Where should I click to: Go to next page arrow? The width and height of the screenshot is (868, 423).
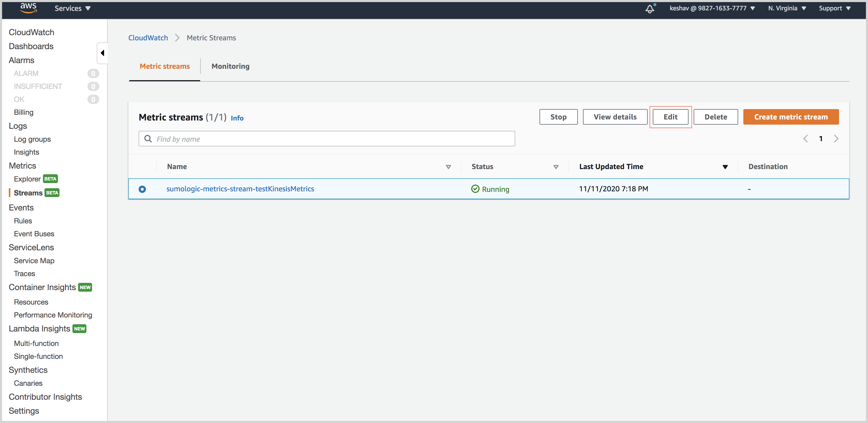[836, 139]
